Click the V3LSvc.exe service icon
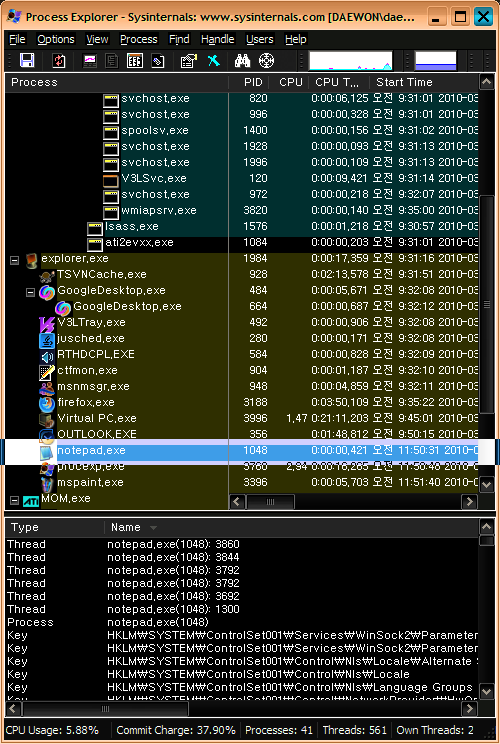 click(111, 180)
